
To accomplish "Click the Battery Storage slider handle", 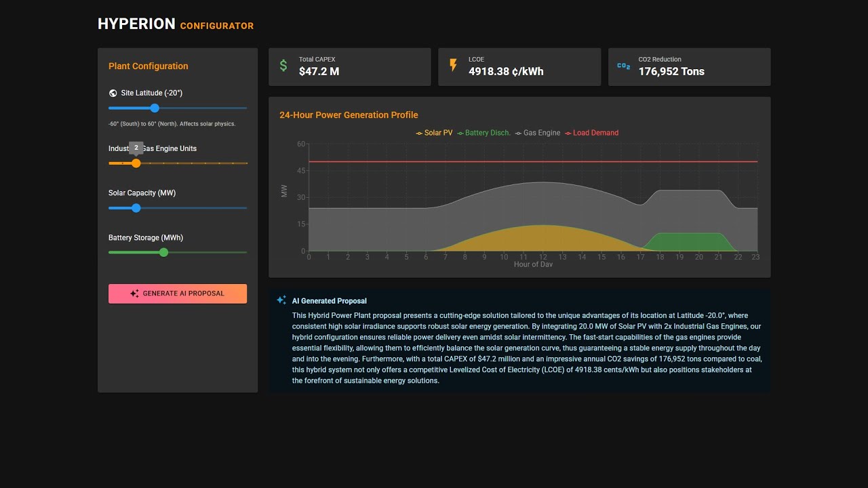I will 163,251.
